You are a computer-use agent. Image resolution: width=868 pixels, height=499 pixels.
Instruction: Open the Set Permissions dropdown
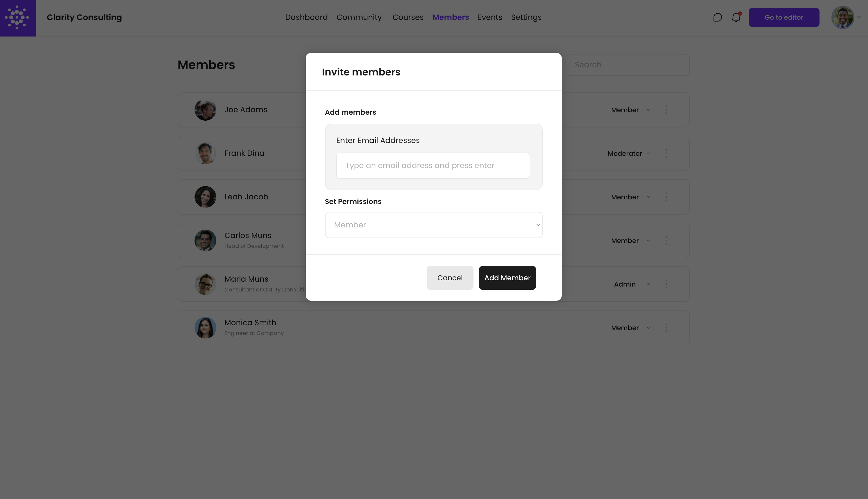click(x=433, y=225)
